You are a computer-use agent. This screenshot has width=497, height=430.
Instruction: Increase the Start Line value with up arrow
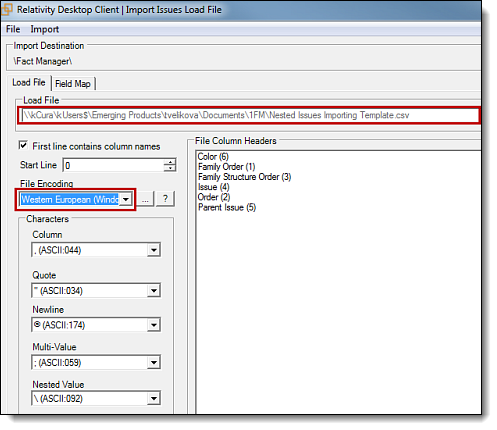[x=170, y=162]
